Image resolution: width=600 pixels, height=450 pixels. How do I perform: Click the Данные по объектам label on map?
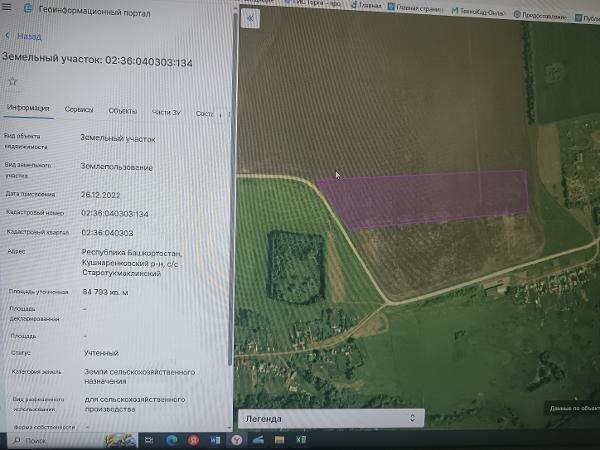click(x=572, y=409)
